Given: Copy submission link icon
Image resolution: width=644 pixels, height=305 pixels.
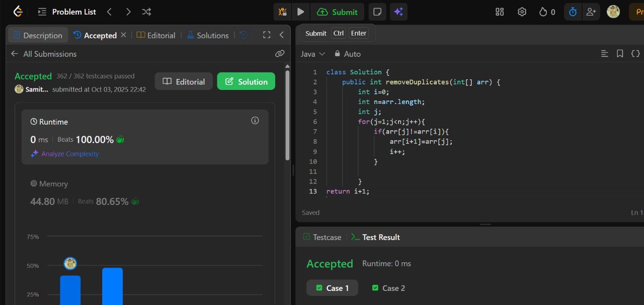Looking at the screenshot, I should coord(280,54).
